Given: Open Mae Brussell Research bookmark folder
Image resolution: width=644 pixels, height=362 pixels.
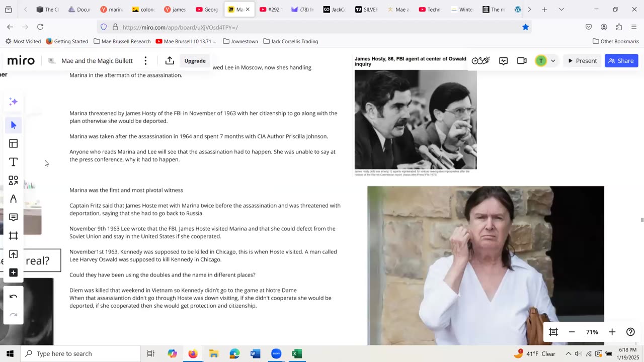Looking at the screenshot, I should [122, 41].
